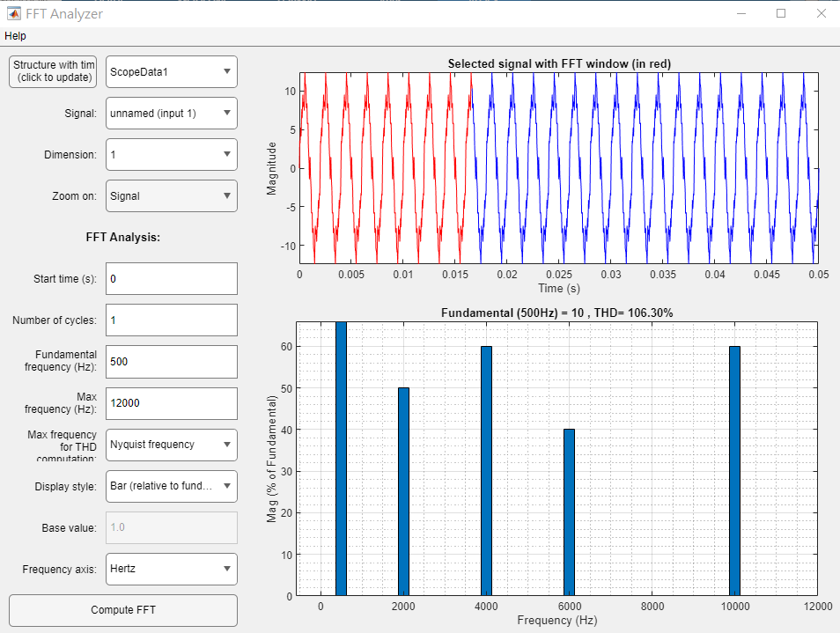Click the Fundamental frequency field showing 500

tap(172, 362)
